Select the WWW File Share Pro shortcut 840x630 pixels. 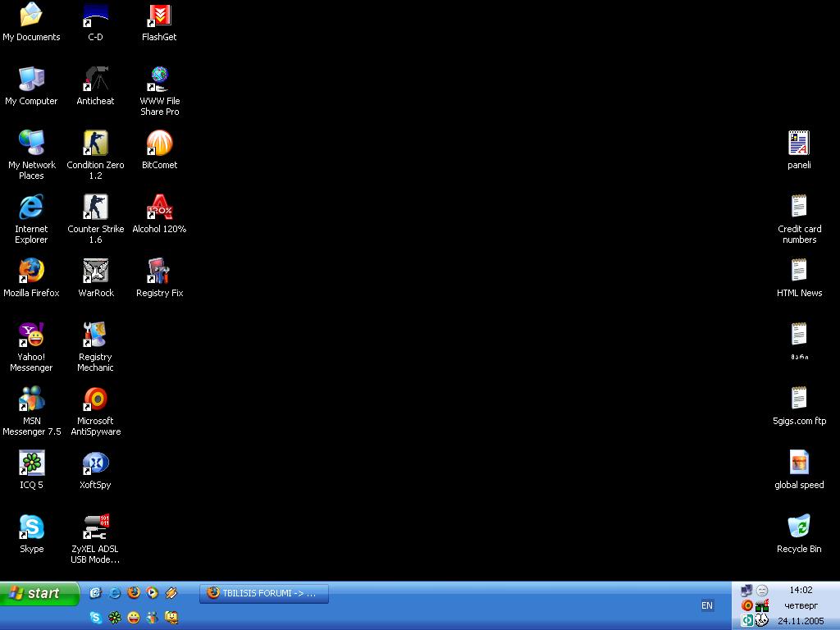tap(159, 90)
